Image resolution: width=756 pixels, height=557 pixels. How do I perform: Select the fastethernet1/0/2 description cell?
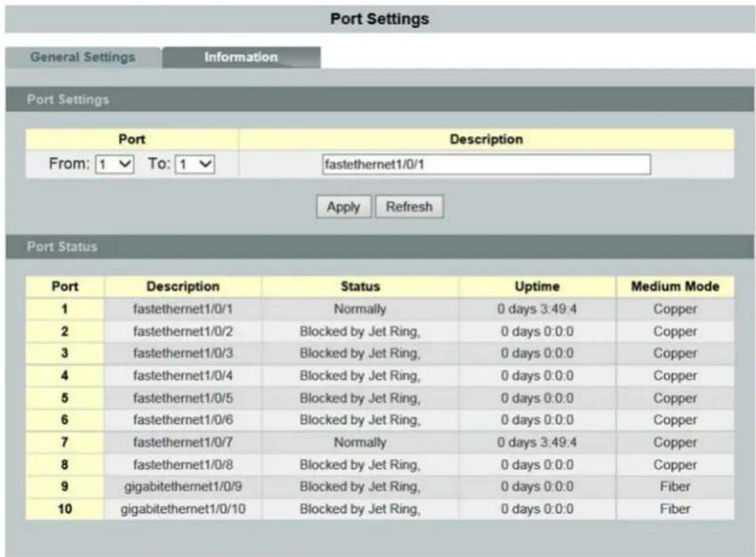183,332
